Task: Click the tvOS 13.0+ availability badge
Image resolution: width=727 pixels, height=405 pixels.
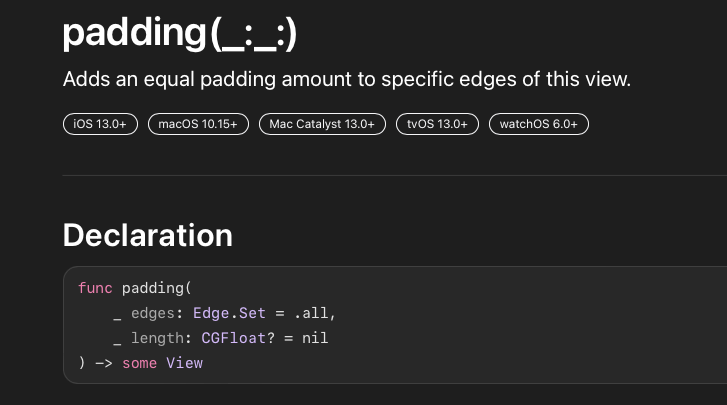Action: click(x=436, y=124)
